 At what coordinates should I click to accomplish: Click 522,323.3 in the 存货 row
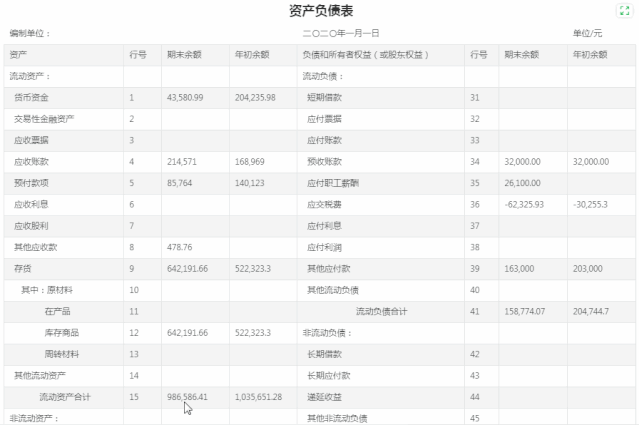point(253,269)
